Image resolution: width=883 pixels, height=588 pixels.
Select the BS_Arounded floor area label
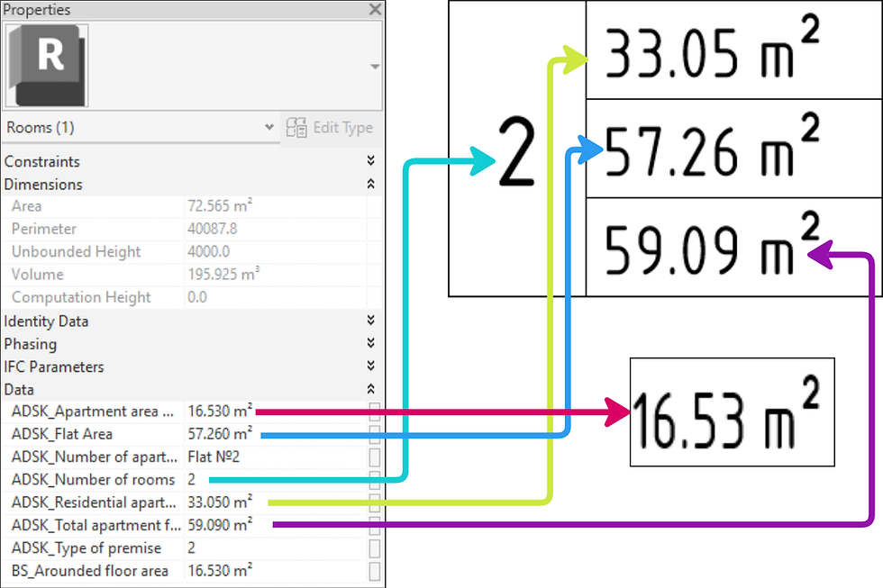(x=89, y=571)
